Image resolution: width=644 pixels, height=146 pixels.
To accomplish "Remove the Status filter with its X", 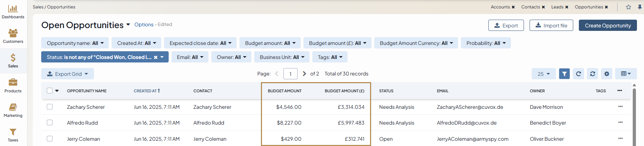I will click(156, 57).
